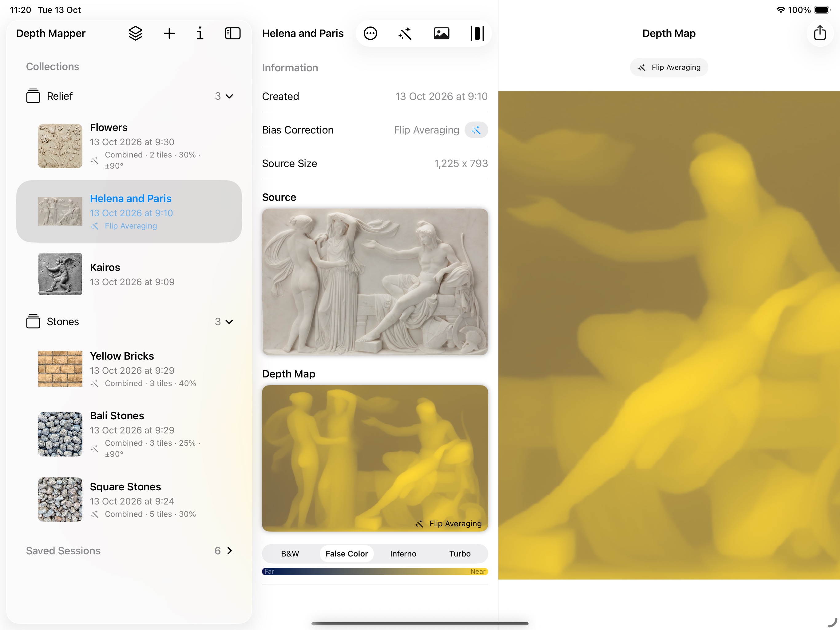This screenshot has height=630, width=840.
Task: Tap the Wi-Fi status icon
Action: point(780,10)
